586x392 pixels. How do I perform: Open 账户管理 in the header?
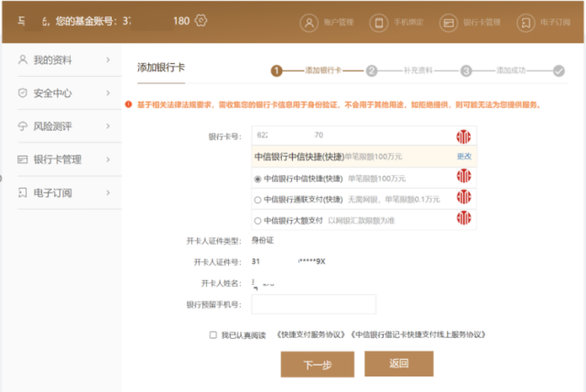coord(339,22)
